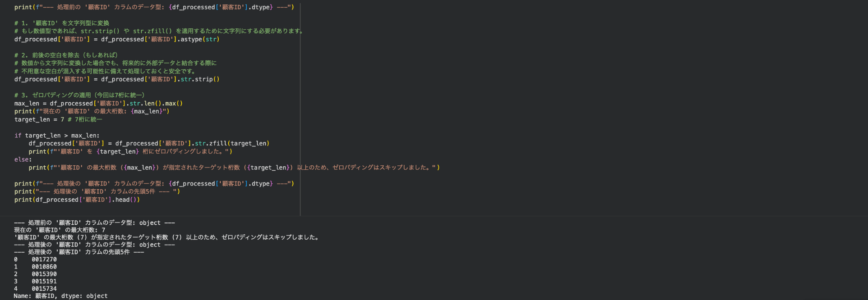
Task: Click comment starting "# 不用意な空白が混入する"
Action: [x=105, y=71]
